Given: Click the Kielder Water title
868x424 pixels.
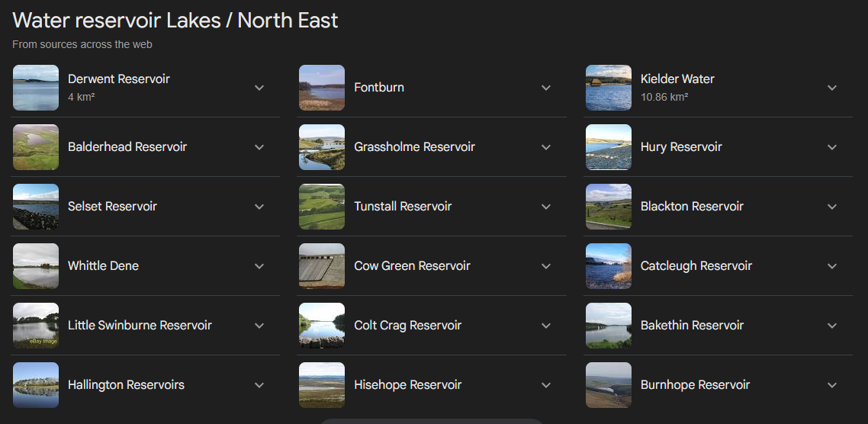Looking at the screenshot, I should click(677, 79).
